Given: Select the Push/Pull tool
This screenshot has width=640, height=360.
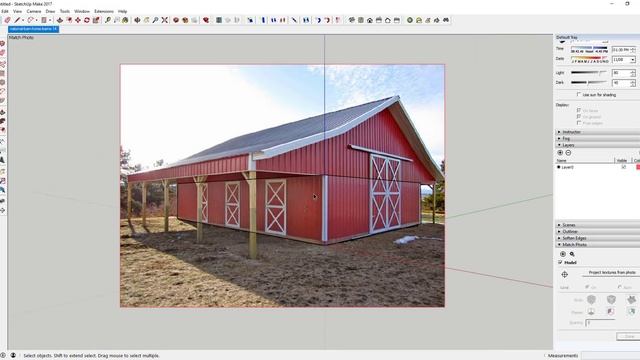Looking at the screenshot, I should click(60, 20).
